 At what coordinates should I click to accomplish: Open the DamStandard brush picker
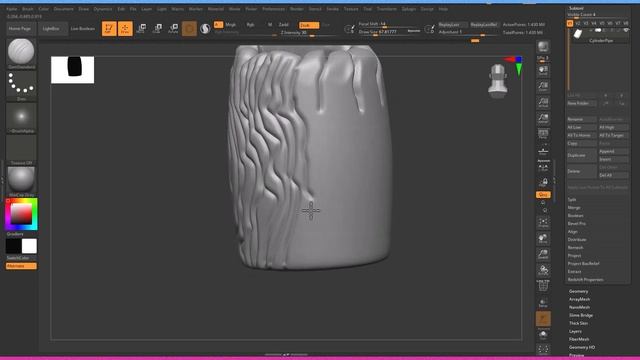[x=21, y=53]
